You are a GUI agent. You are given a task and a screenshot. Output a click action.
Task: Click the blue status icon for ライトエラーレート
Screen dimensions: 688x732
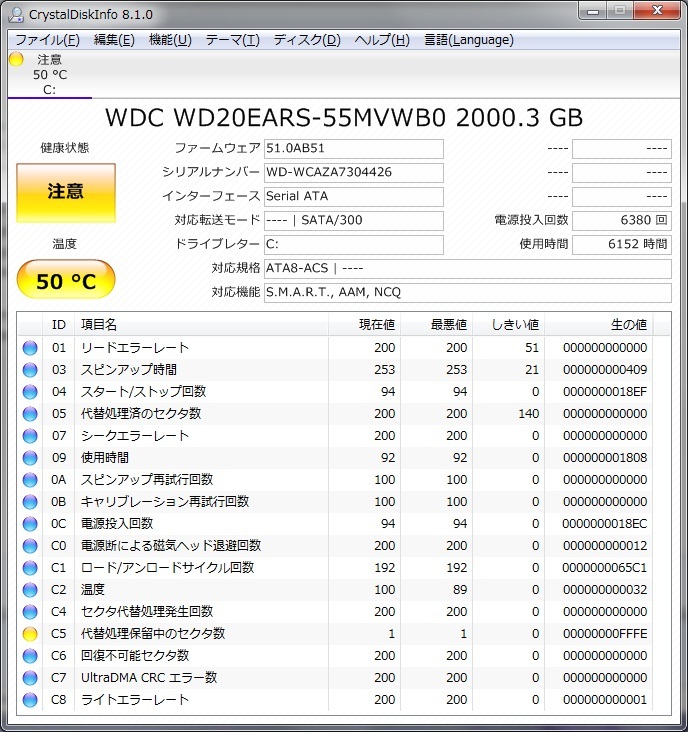pyautogui.click(x=30, y=700)
